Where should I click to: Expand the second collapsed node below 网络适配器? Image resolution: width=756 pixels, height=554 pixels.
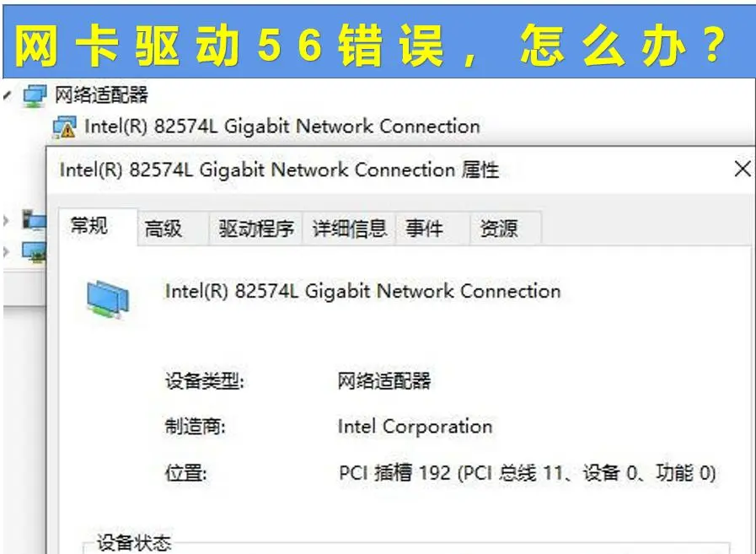click(8, 250)
